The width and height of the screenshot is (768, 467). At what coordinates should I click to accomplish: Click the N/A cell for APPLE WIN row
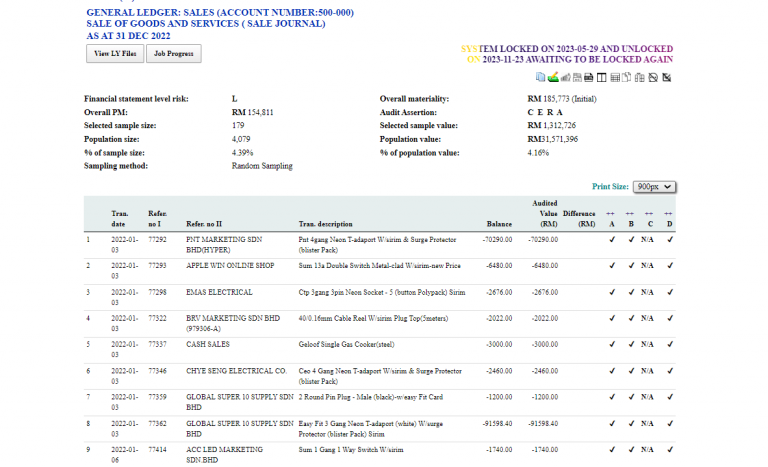pos(647,266)
